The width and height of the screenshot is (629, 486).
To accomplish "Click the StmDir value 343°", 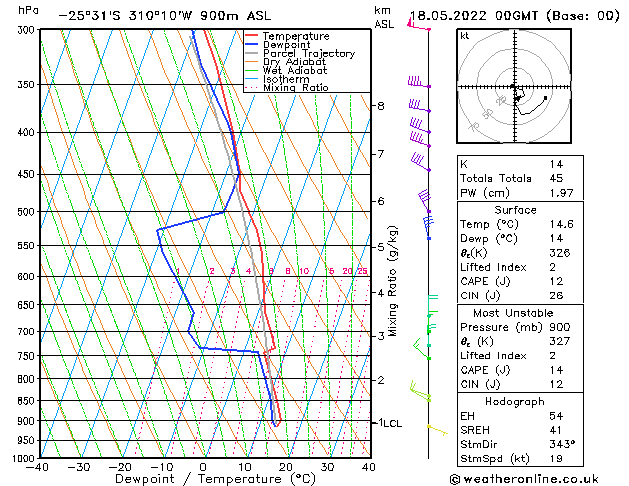I will coord(562,445).
